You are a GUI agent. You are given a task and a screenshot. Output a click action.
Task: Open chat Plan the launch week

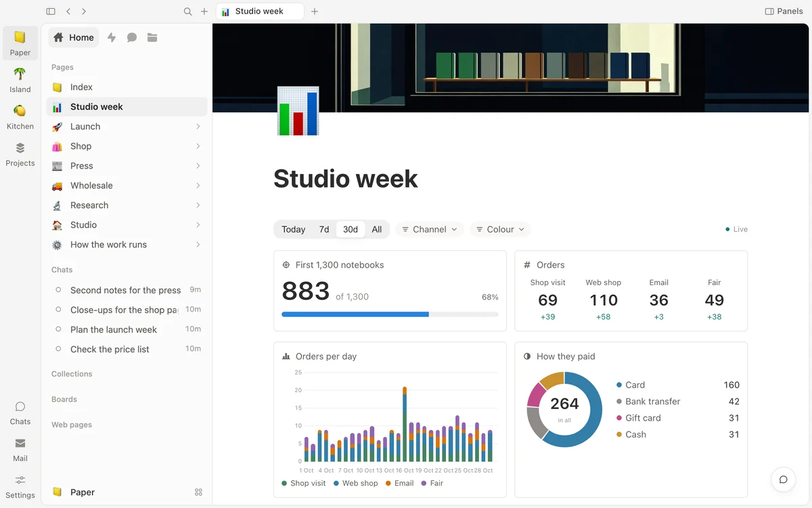(127, 329)
